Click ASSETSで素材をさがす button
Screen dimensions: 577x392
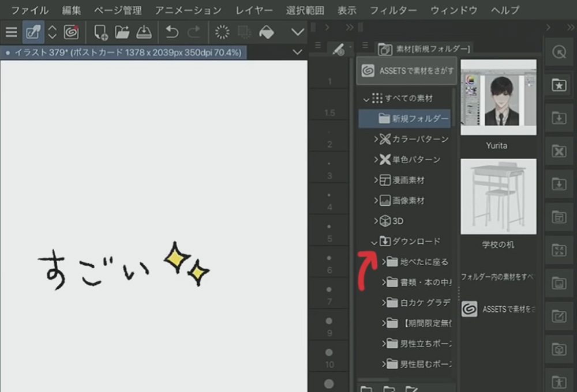[x=407, y=70]
